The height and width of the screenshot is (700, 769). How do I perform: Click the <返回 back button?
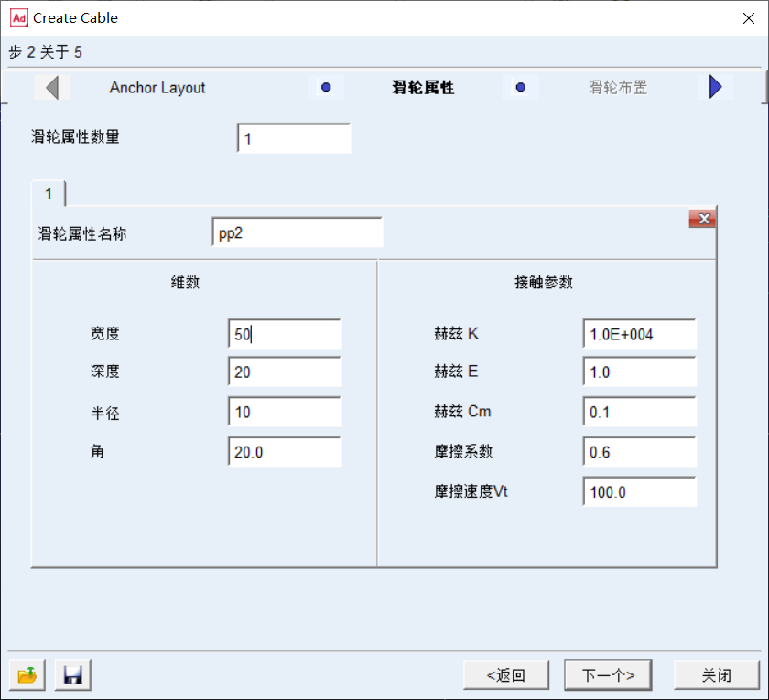(x=506, y=675)
